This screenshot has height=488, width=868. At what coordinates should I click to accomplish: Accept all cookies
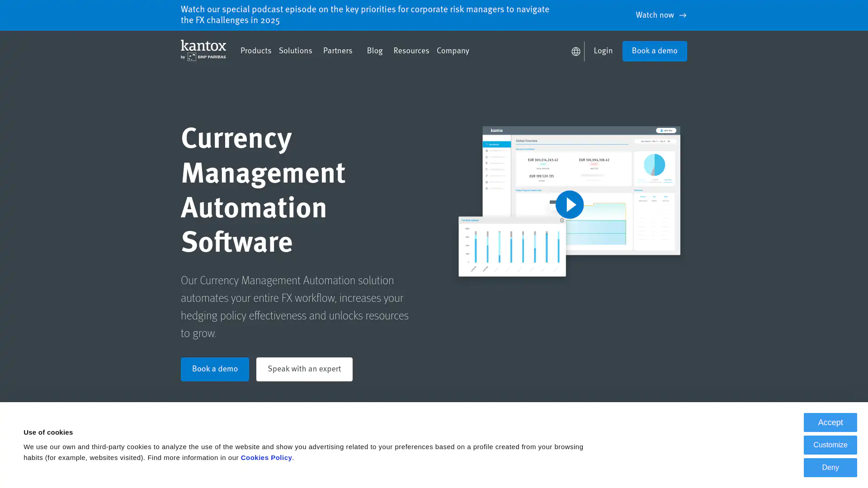point(830,422)
